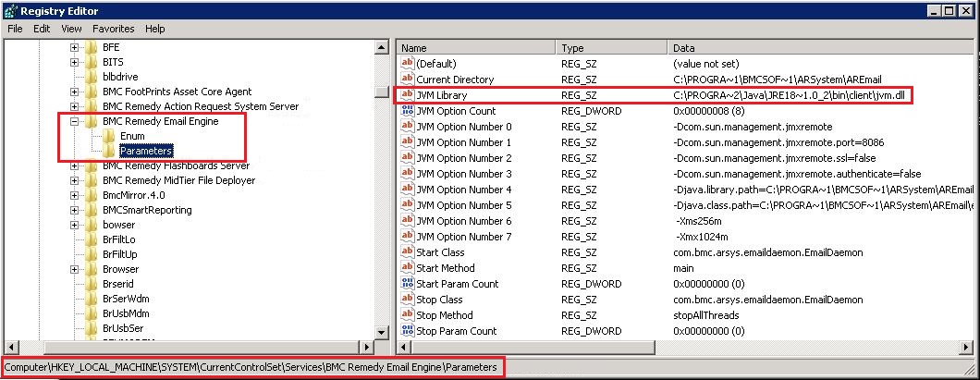
Task: Click the Parameters subkey folder icon
Action: tap(109, 151)
